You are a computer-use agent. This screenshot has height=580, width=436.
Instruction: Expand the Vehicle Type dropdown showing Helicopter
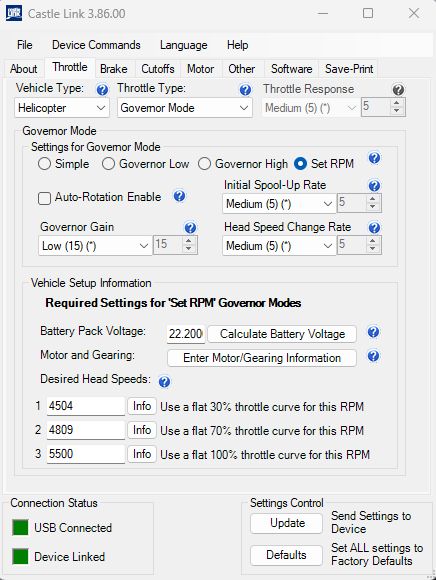coord(62,108)
